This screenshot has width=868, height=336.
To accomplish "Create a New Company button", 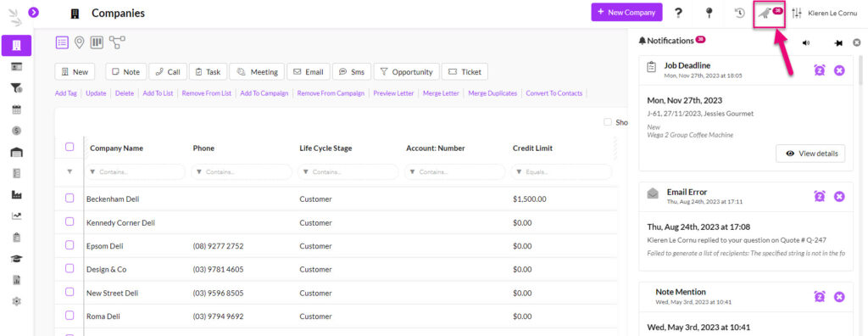I will pyautogui.click(x=626, y=12).
